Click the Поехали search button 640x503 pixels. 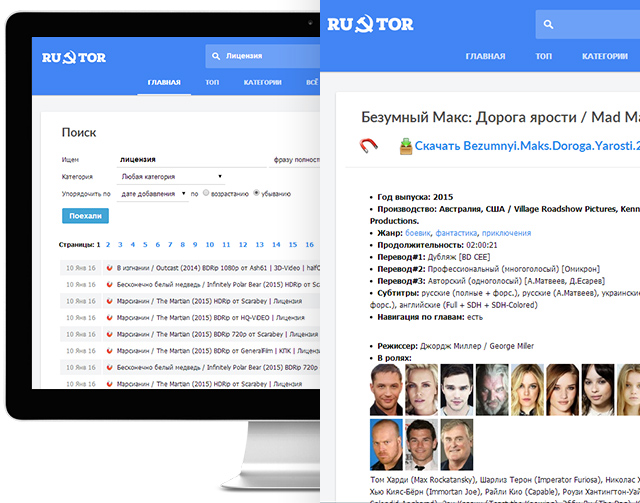[85, 216]
